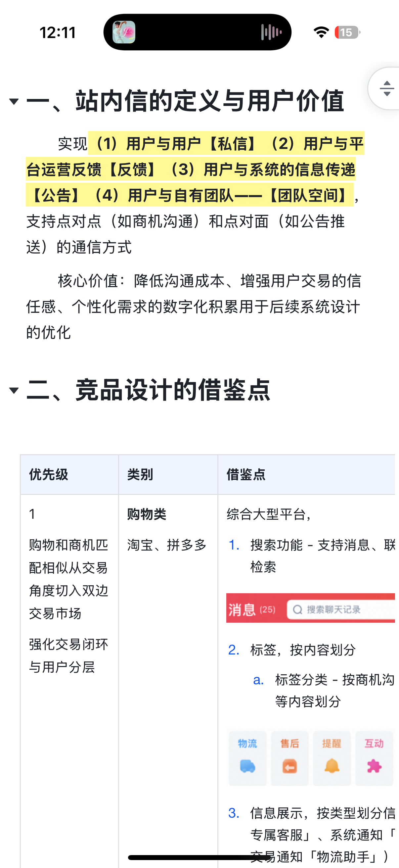Tap the 互动 puzzle piece icon
This screenshot has height=868, width=399.
(374, 766)
